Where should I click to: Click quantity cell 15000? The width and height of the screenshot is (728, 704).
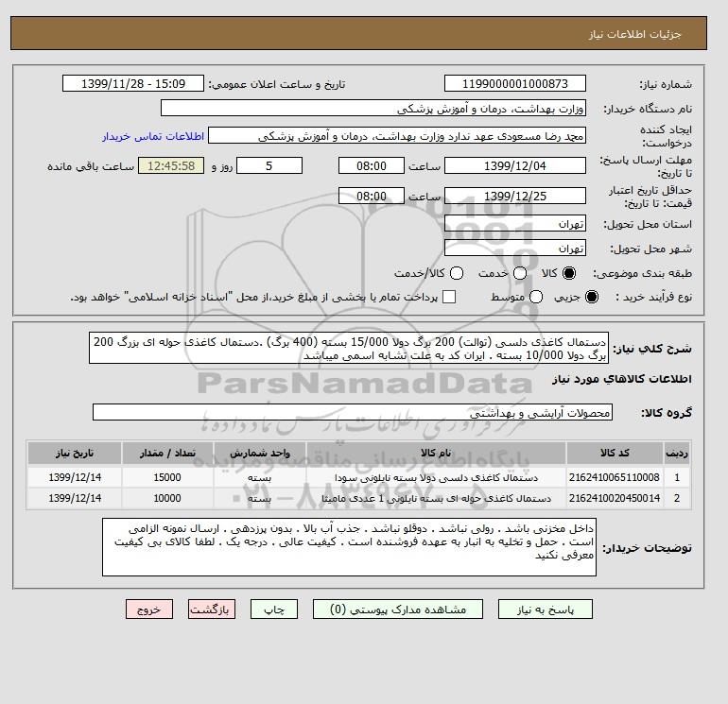(x=167, y=477)
